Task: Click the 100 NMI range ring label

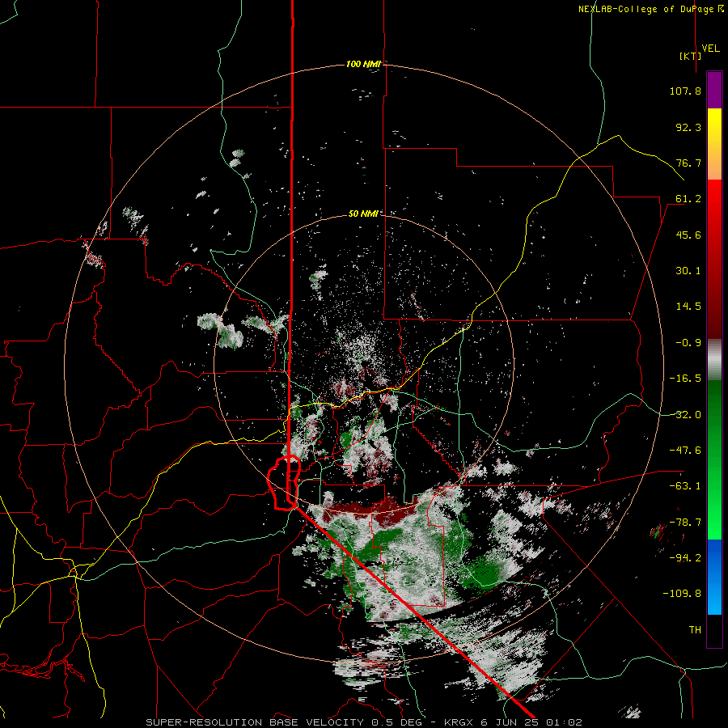Action: [363, 64]
